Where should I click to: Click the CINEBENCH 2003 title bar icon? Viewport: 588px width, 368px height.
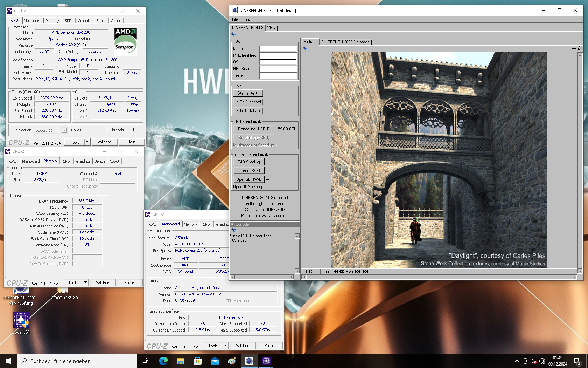[x=235, y=10]
